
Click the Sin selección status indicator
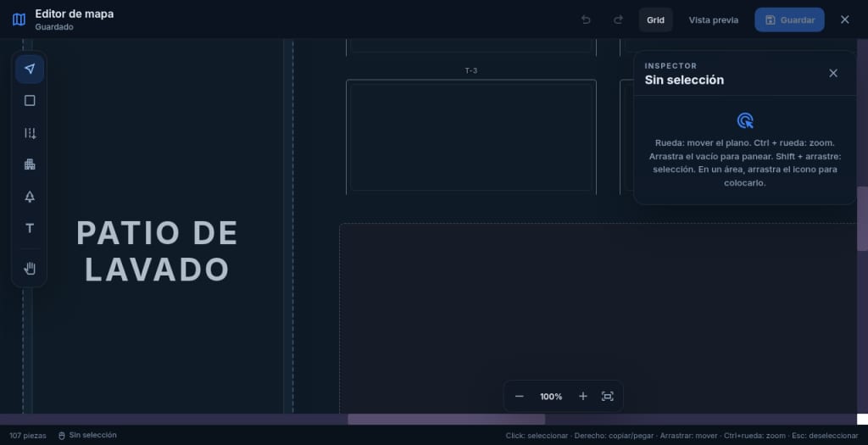click(x=87, y=435)
